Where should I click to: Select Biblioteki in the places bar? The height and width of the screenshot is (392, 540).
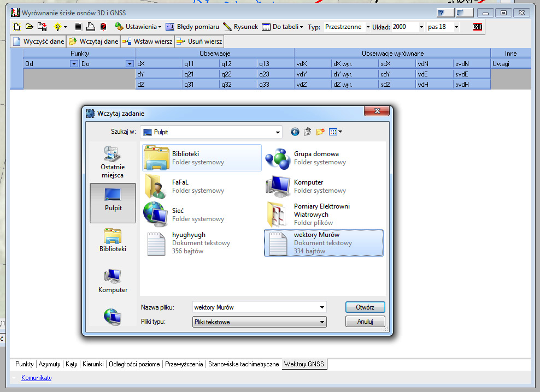(113, 241)
